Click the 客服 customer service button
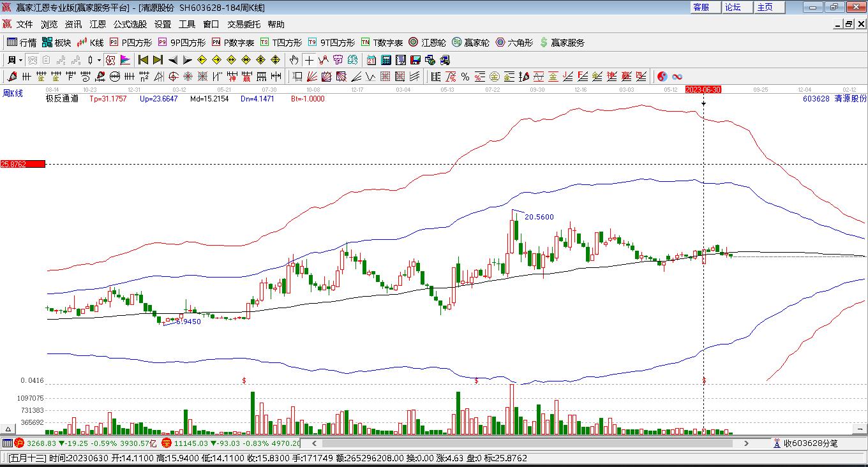 [x=701, y=7]
